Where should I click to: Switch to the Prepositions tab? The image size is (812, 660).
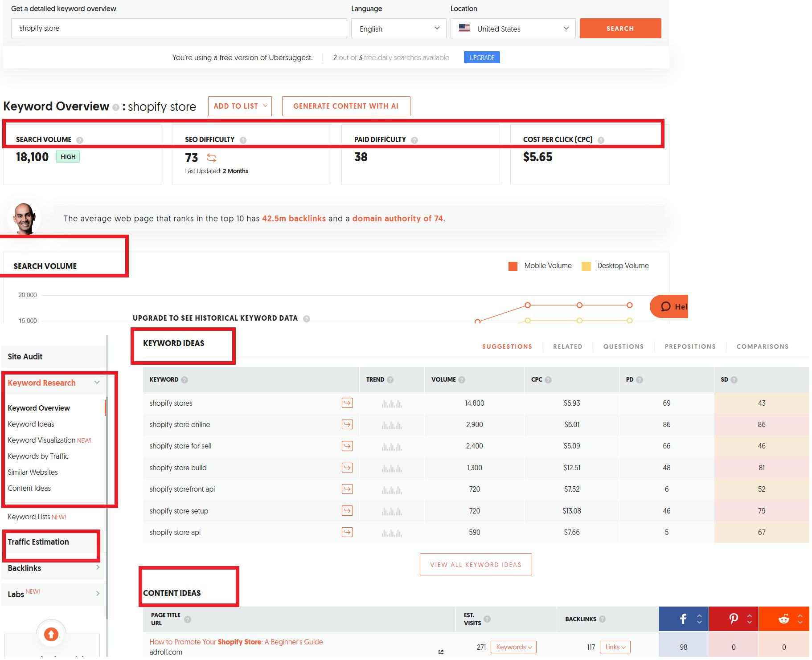click(690, 346)
